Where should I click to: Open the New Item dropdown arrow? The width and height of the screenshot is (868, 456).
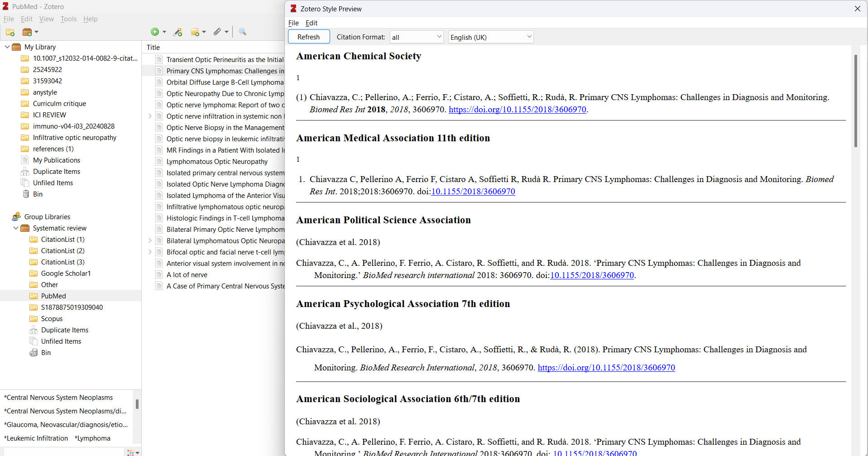[164, 32]
